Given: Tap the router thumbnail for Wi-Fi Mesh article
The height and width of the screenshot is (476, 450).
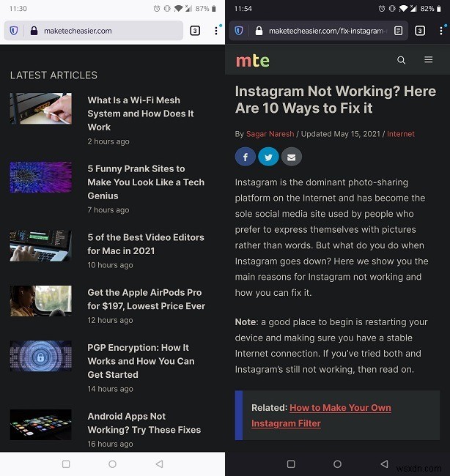Looking at the screenshot, I should [41, 108].
